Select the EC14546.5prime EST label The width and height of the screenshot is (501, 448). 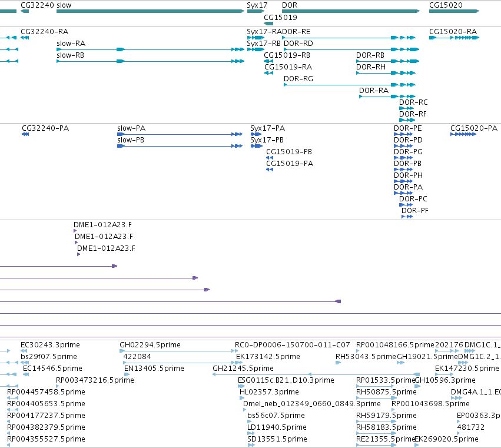pos(53,369)
